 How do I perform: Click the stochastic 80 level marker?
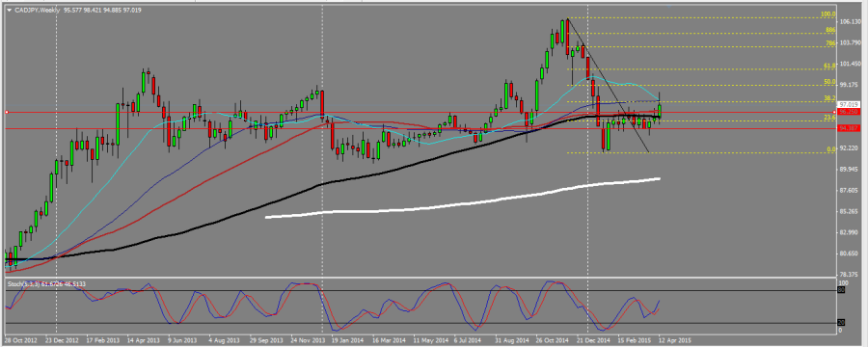coord(840,289)
